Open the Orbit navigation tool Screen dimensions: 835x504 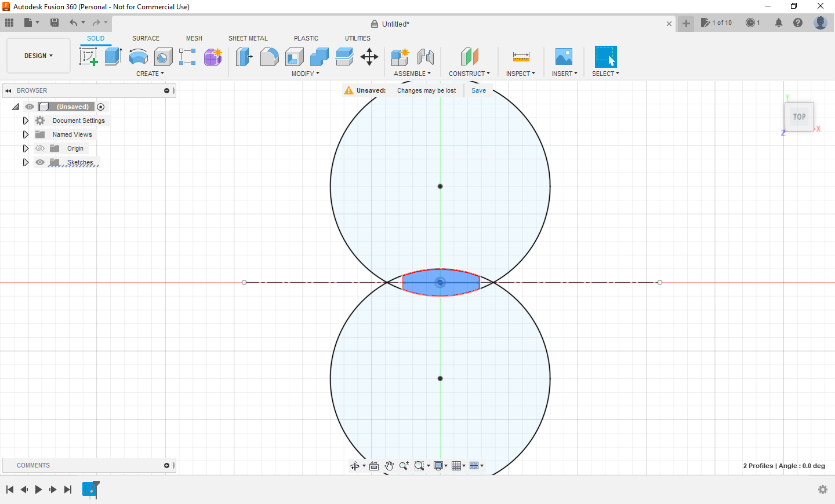pyautogui.click(x=355, y=466)
